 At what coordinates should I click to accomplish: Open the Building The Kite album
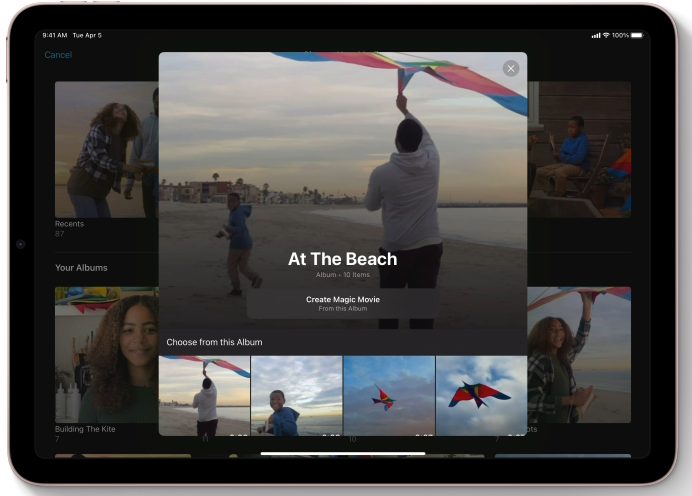click(106, 355)
